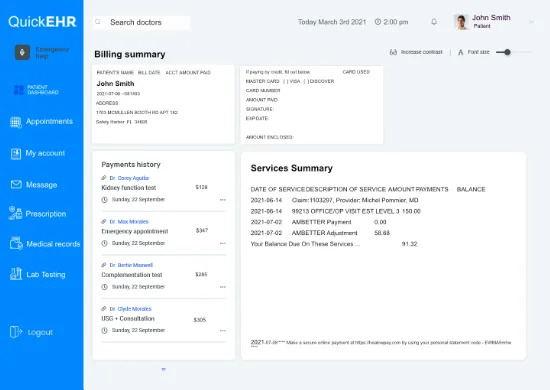This screenshot has height=390, width=550.
Task: Open more options for Kidney function test
Action: pyautogui.click(x=223, y=200)
